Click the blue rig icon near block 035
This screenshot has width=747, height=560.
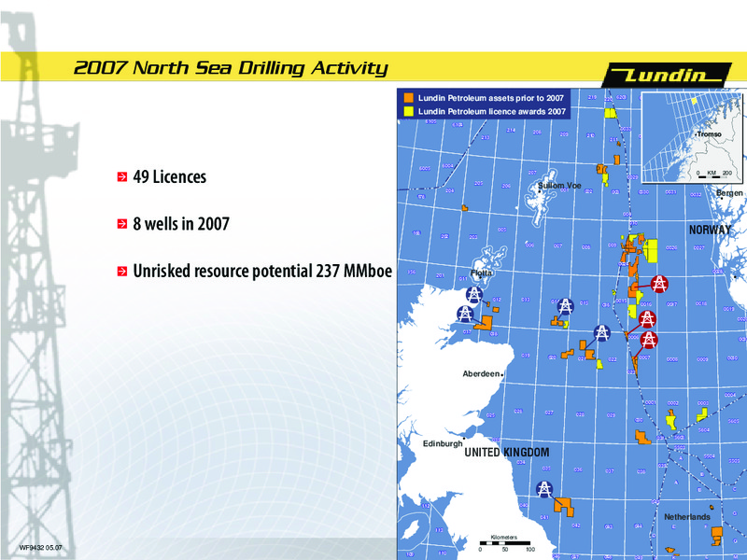pos(544,489)
